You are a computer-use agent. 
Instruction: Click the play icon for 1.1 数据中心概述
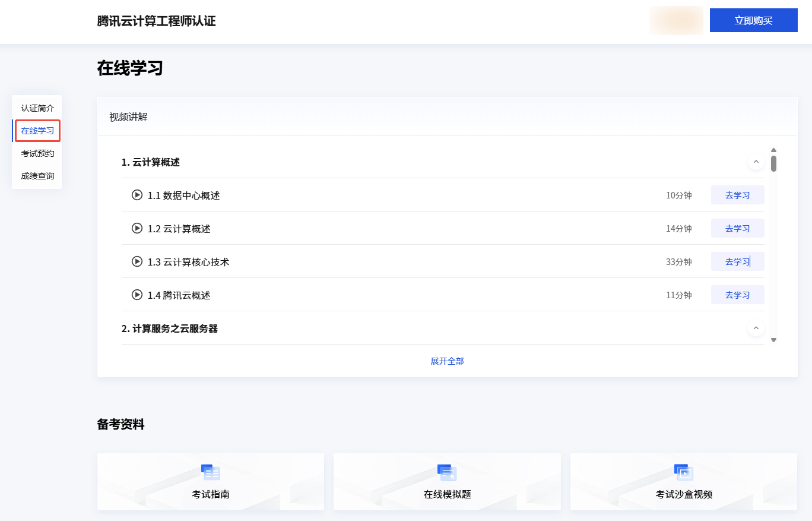pyautogui.click(x=137, y=195)
